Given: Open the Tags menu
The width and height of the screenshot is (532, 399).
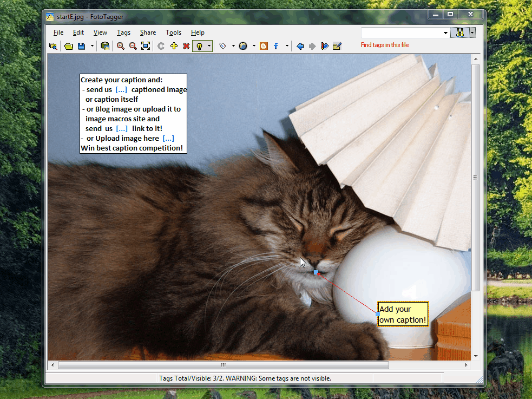Looking at the screenshot, I should 123,32.
